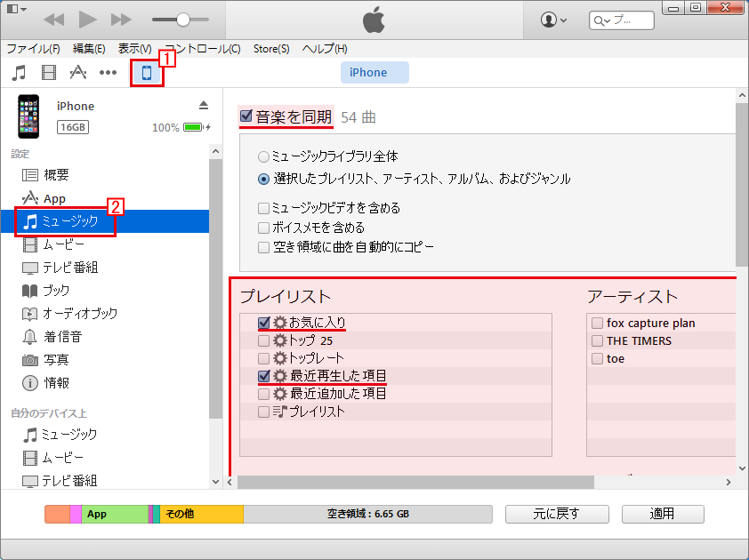Image resolution: width=749 pixels, height=560 pixels.
Task: Select the iPhone device icon button
Action: coord(147,73)
